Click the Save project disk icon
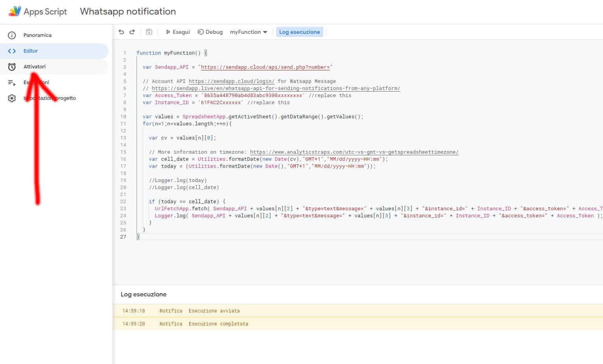Screen dimensions: 603x364 [x=149, y=32]
